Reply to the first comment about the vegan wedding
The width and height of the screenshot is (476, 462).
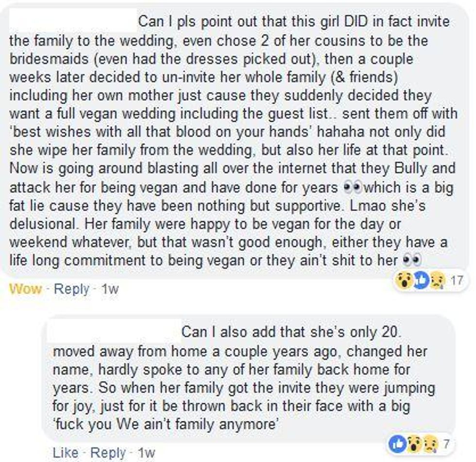[72, 289]
